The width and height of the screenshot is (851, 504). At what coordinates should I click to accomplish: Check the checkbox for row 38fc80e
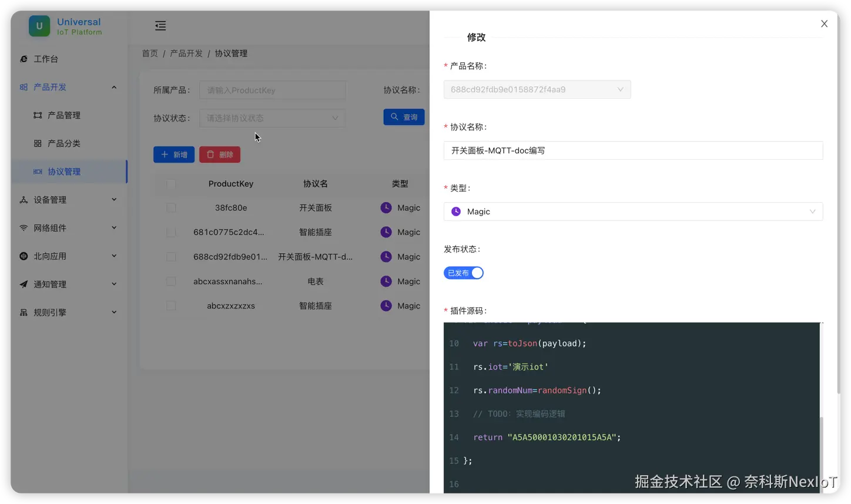pyautogui.click(x=170, y=207)
